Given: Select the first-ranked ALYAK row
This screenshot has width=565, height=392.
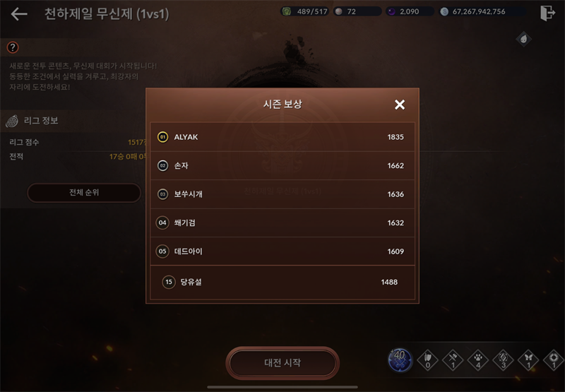Looking at the screenshot, I should click(x=282, y=137).
